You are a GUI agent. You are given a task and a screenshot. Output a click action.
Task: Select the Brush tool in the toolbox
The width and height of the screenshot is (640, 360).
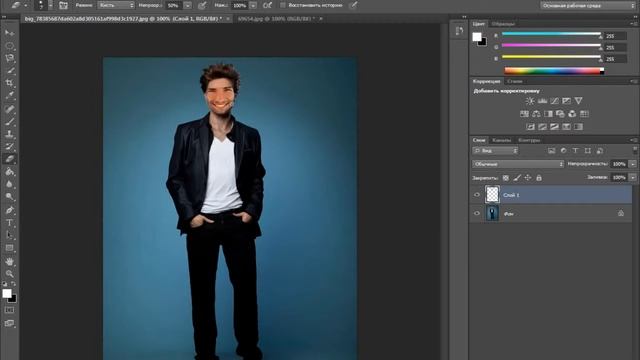(9, 121)
